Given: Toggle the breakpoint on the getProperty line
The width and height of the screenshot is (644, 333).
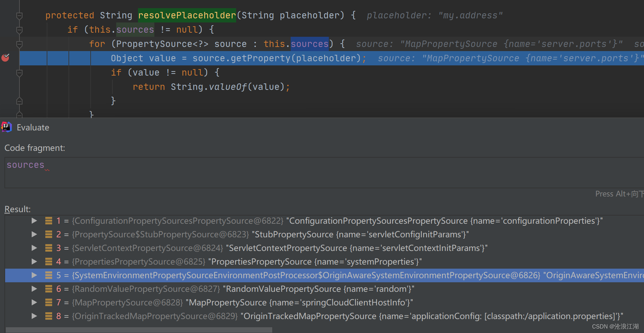Looking at the screenshot, I should (x=5, y=58).
